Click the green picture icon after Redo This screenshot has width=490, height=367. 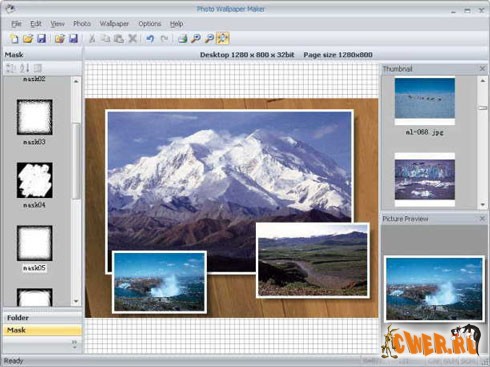[182, 39]
